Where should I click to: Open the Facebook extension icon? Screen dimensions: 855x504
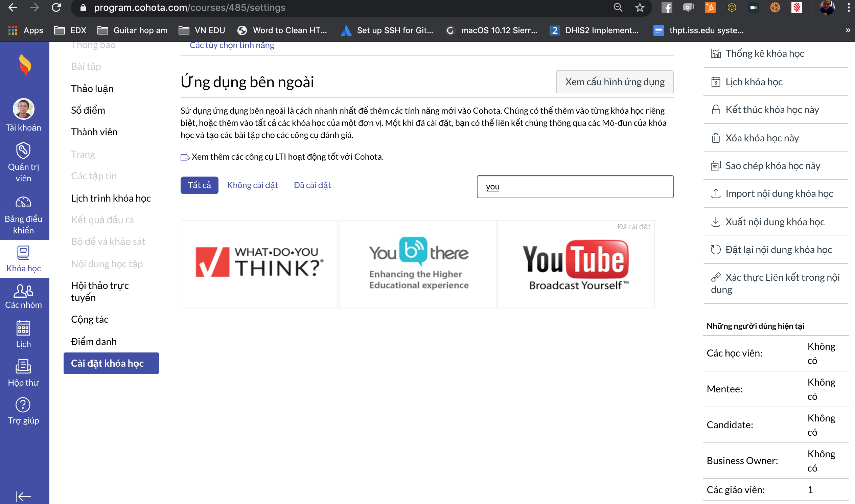coord(667,7)
